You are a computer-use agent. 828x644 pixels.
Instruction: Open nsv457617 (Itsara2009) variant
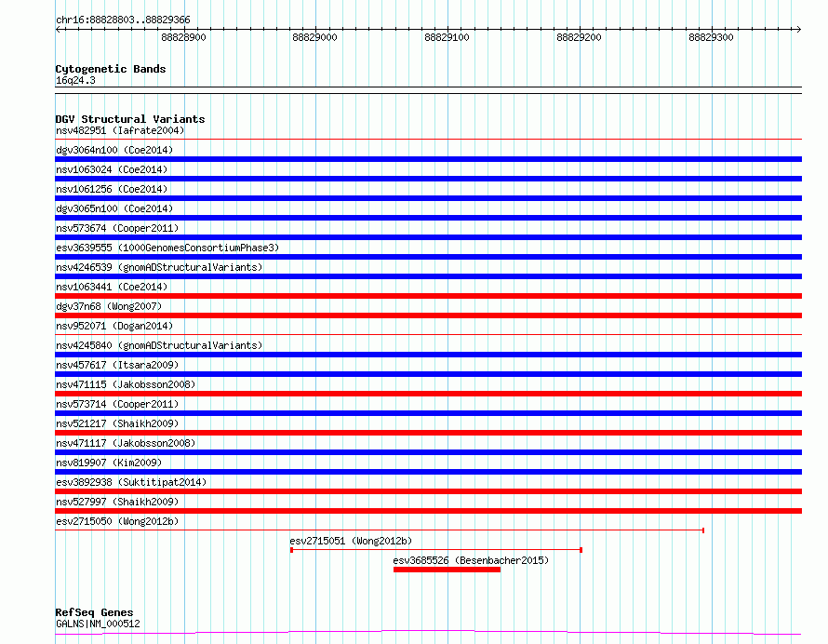(x=117, y=365)
